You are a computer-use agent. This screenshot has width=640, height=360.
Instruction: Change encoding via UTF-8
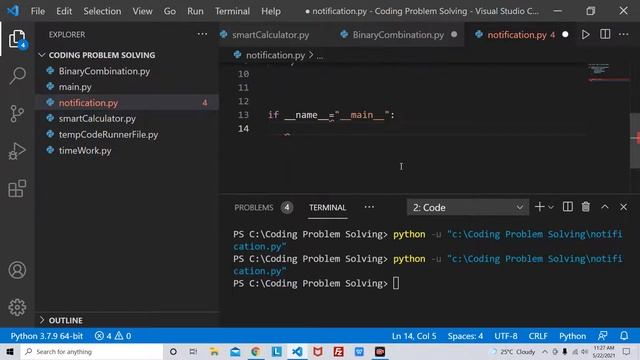[x=506, y=336]
